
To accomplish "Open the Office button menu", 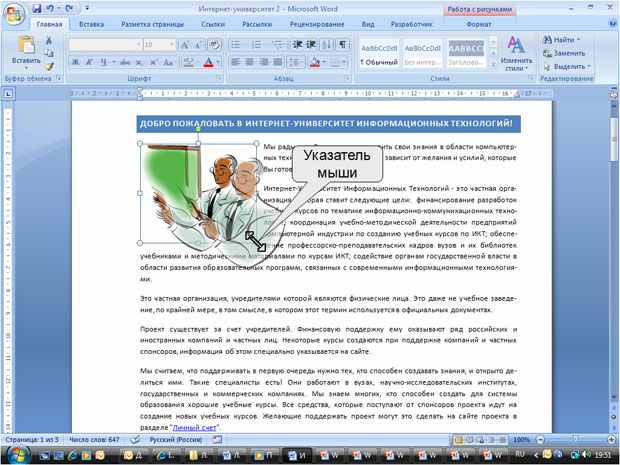I will (14, 14).
